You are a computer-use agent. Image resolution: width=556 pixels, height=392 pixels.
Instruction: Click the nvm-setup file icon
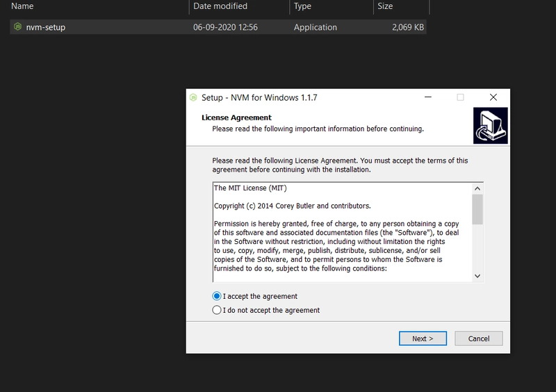click(x=17, y=26)
